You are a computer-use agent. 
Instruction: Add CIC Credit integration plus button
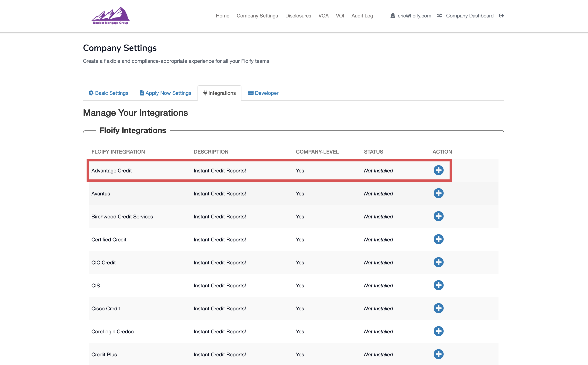pyautogui.click(x=438, y=262)
